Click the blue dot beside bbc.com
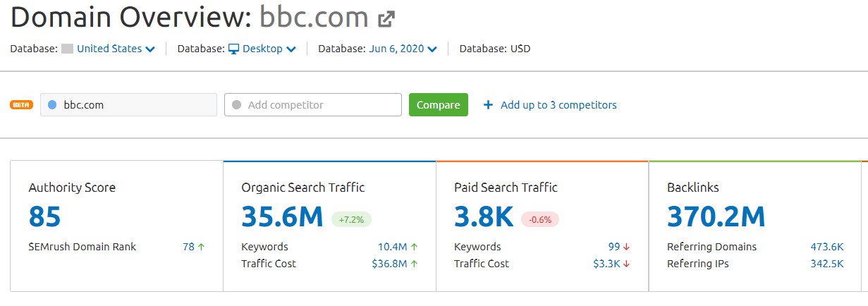Screen dimensions: 868x306 (52, 105)
